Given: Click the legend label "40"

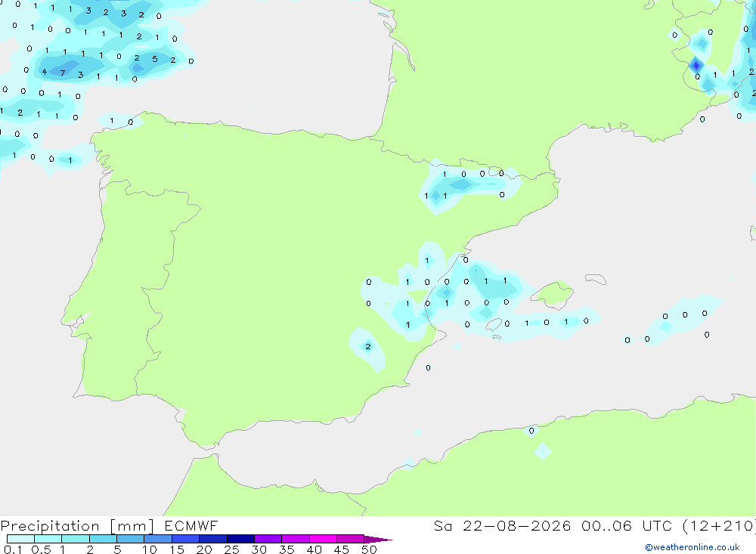Looking at the screenshot, I should click(x=314, y=549).
